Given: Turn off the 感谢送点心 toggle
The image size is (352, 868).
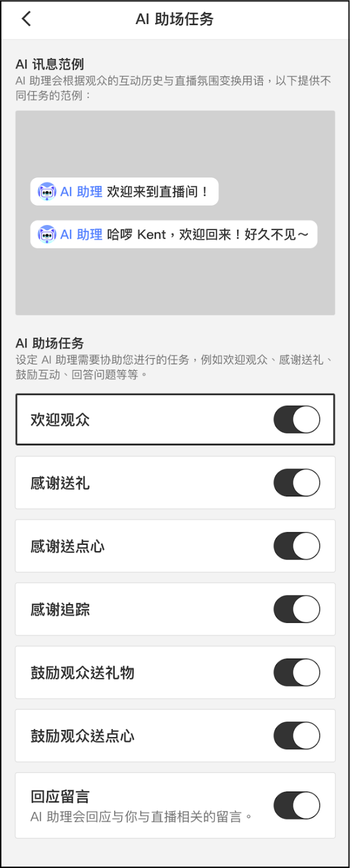Looking at the screenshot, I should 297,546.
